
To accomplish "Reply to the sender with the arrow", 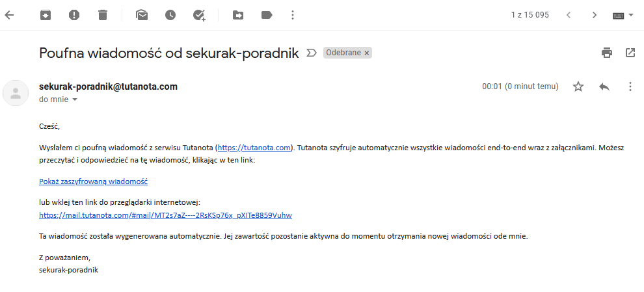I will [x=604, y=86].
